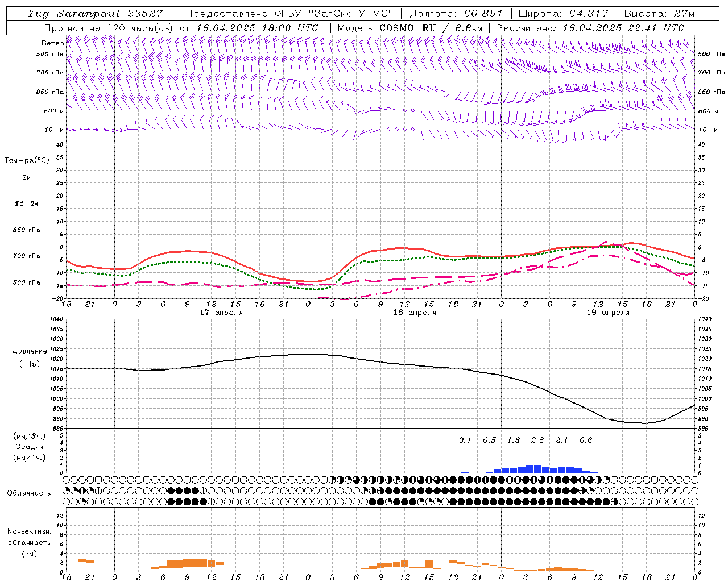Click the calculation time Рассчитано: 16.04.2025 22:41 UTC
The width and height of the screenshot is (728, 582).
pyautogui.click(x=591, y=28)
